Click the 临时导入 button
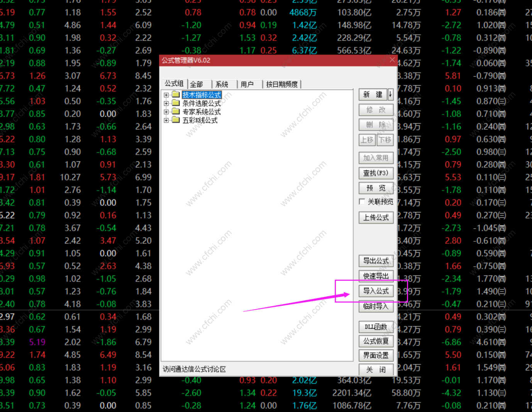The width and height of the screenshot is (532, 412). click(376, 306)
